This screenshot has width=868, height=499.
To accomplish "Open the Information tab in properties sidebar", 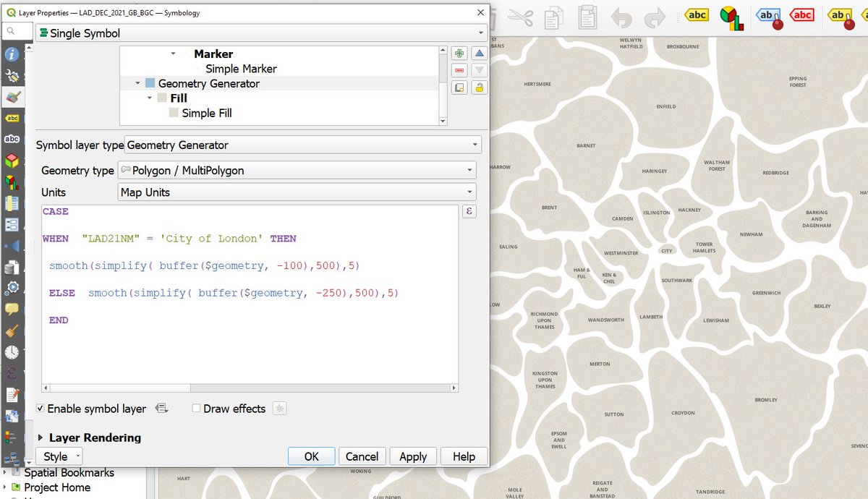I will [x=11, y=55].
